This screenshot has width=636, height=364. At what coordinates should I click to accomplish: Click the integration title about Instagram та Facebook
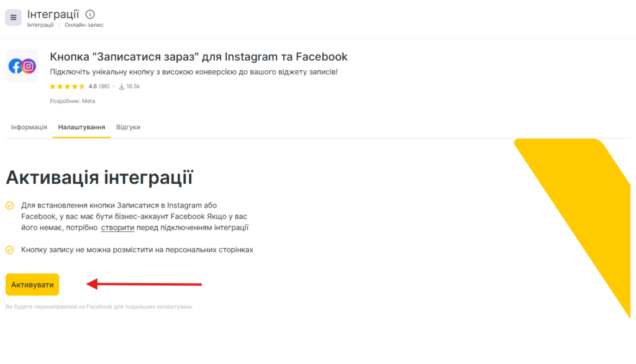pyautogui.click(x=198, y=57)
